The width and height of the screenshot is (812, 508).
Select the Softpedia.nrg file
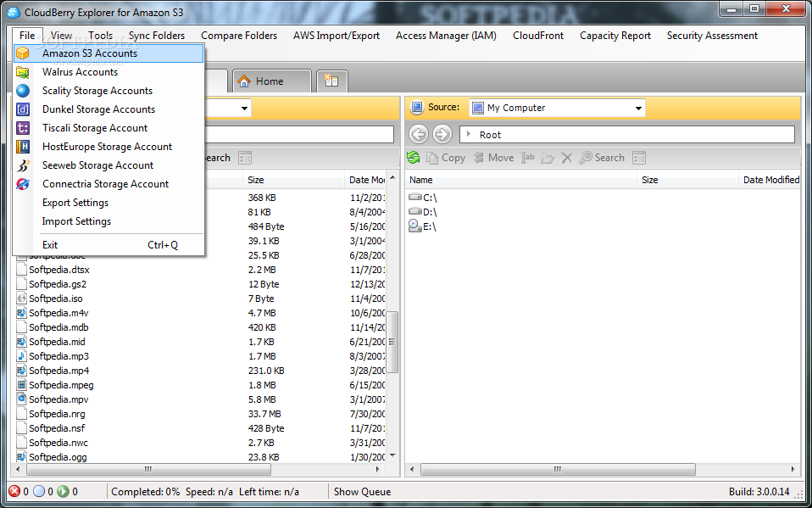57,414
